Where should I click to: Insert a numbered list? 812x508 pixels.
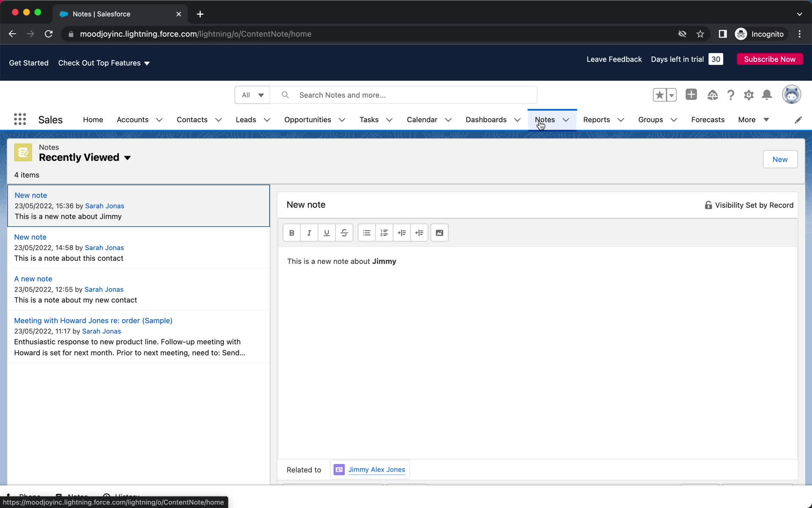[x=384, y=233]
